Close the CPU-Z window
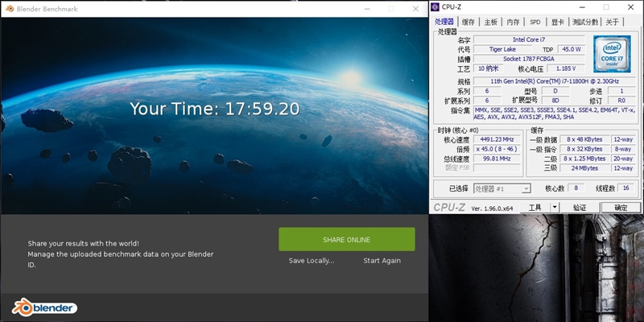The image size is (644, 322). [630, 7]
